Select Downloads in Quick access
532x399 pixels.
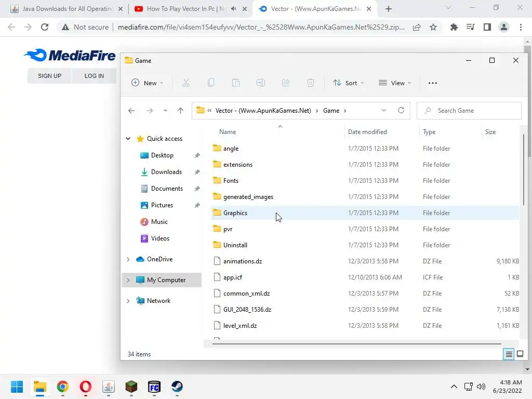166,171
